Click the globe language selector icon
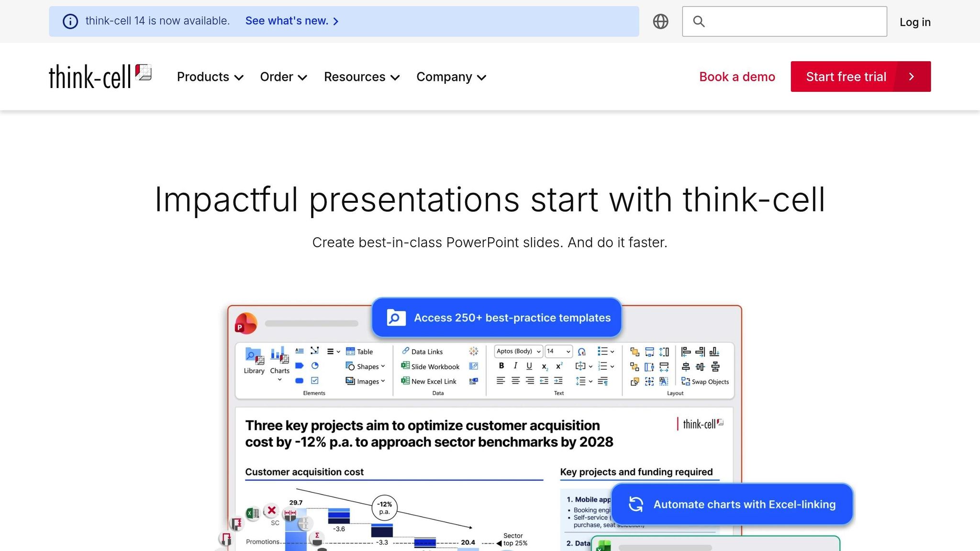Viewport: 980px width, 551px height. (x=660, y=22)
